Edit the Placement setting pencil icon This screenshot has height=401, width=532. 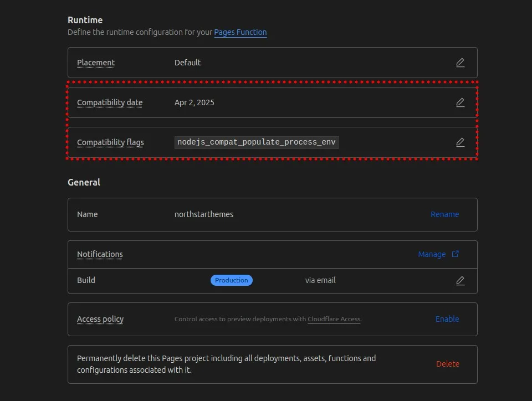460,63
